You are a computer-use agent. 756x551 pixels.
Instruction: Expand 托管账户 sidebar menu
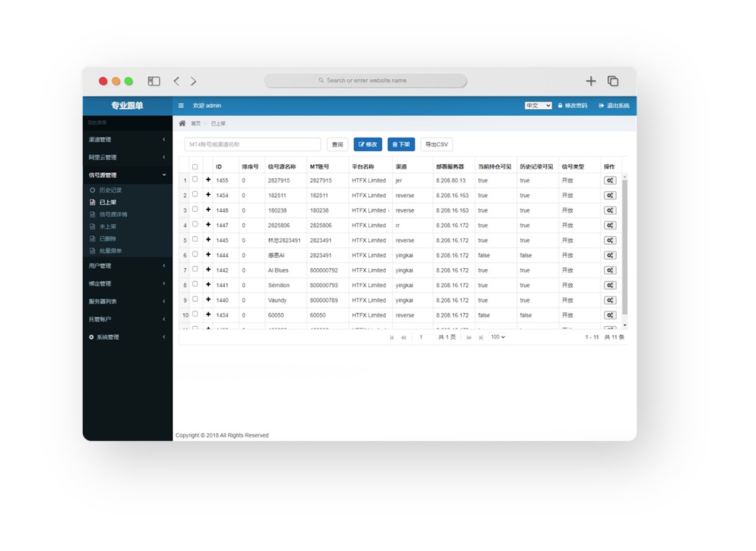(128, 319)
